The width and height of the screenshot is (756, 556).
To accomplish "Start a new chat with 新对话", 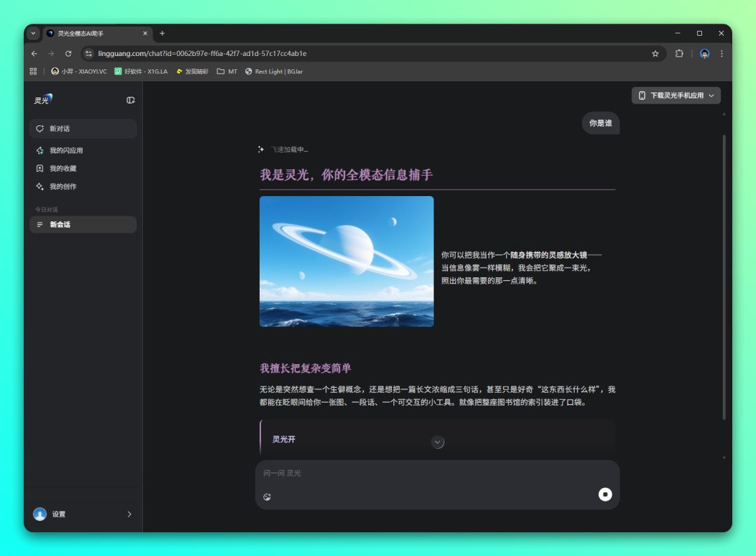I will (x=83, y=129).
